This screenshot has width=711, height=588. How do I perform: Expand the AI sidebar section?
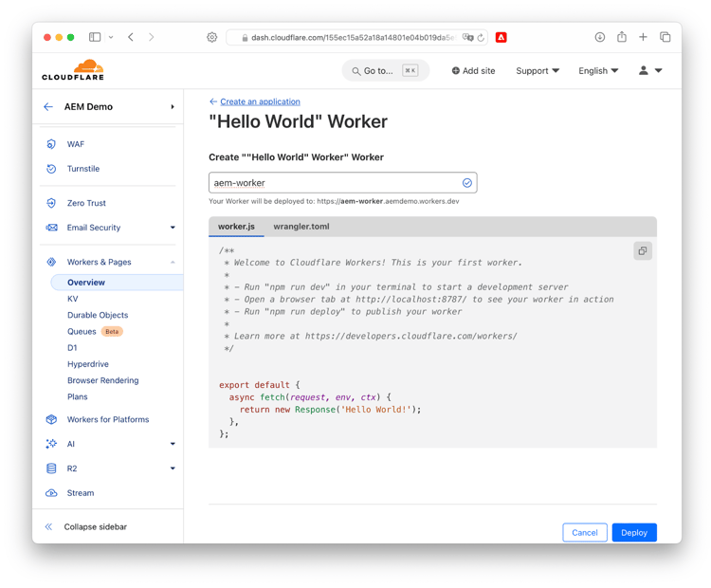(173, 444)
